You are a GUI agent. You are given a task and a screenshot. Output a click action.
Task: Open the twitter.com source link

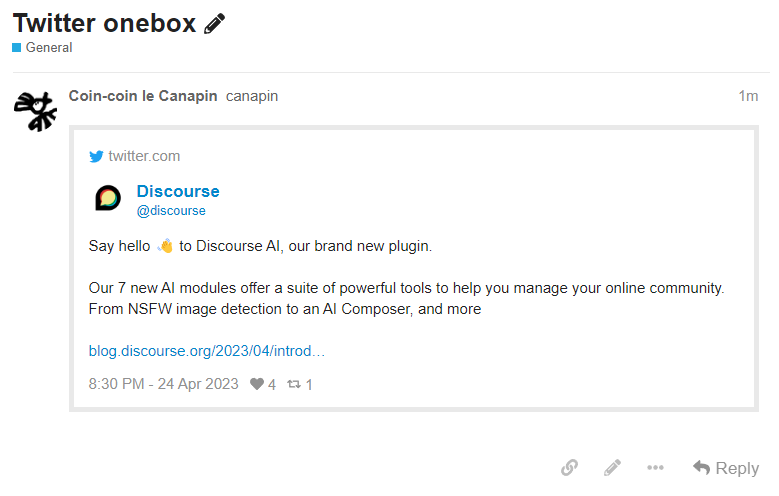click(144, 156)
